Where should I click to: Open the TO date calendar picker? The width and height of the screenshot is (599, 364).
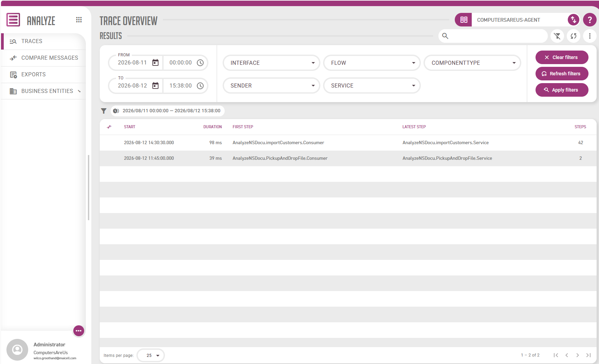pos(155,86)
